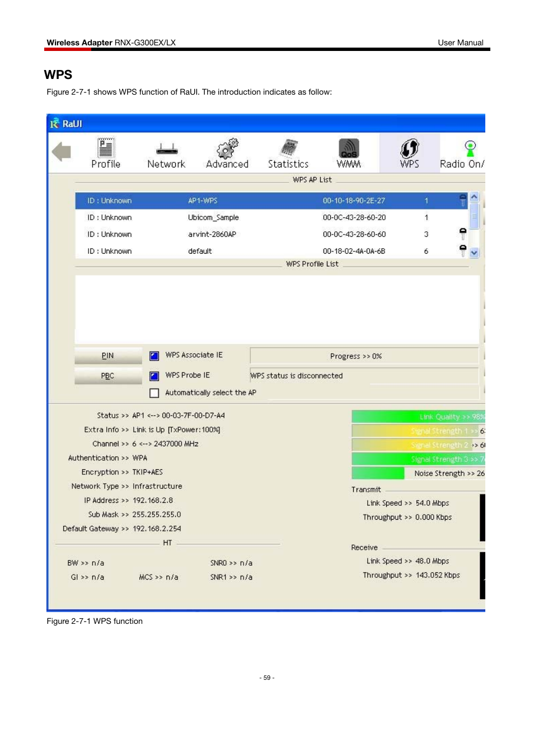Click the lock icon on arvint-2860AP row
Viewport: 534px width, 756px height.
(463, 234)
